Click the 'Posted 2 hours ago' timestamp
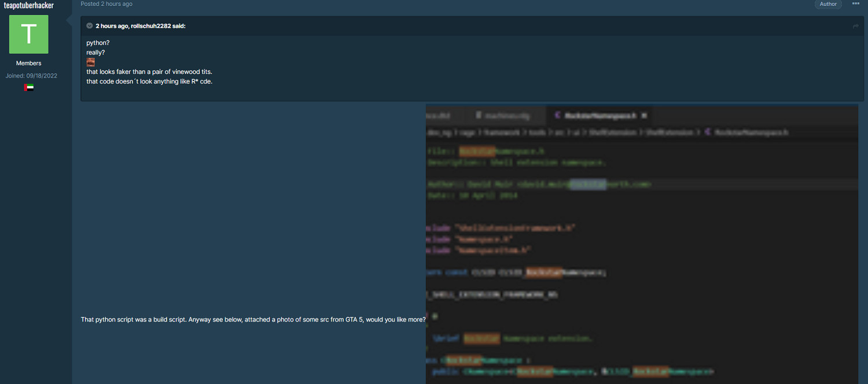Viewport: 868px width, 384px height. click(x=106, y=4)
